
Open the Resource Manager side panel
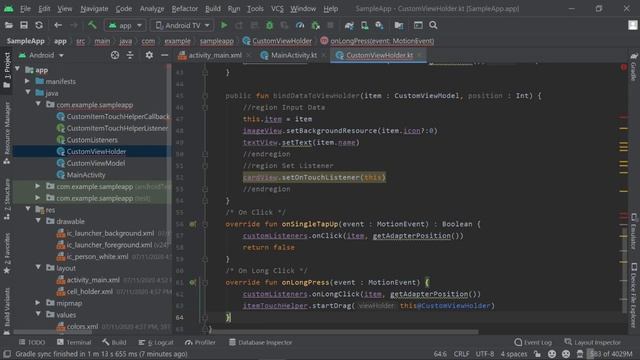click(7, 133)
